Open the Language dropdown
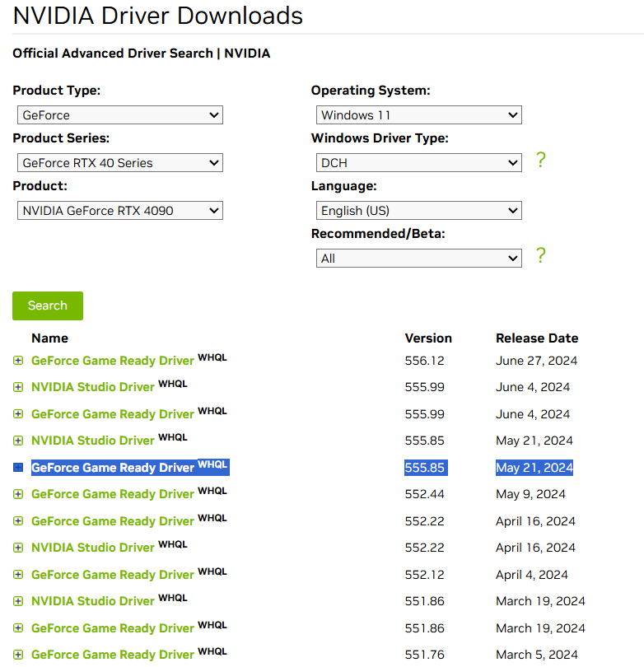This screenshot has height=667, width=644. (x=418, y=211)
